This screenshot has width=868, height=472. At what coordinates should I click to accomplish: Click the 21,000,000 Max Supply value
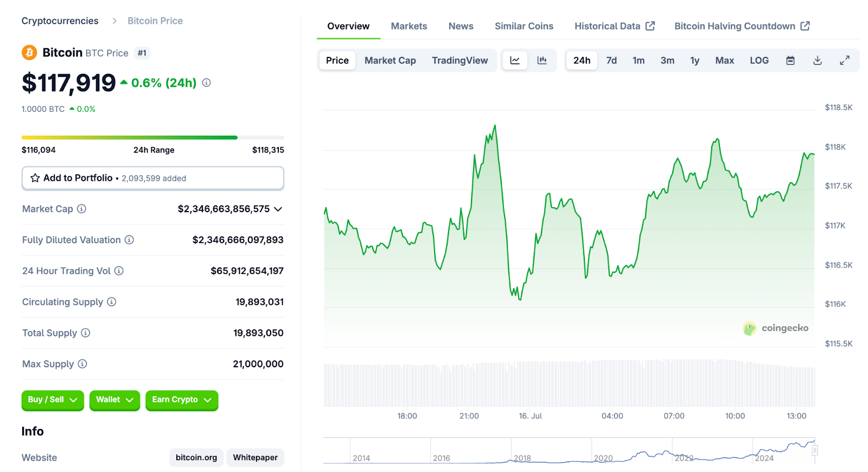coord(258,363)
